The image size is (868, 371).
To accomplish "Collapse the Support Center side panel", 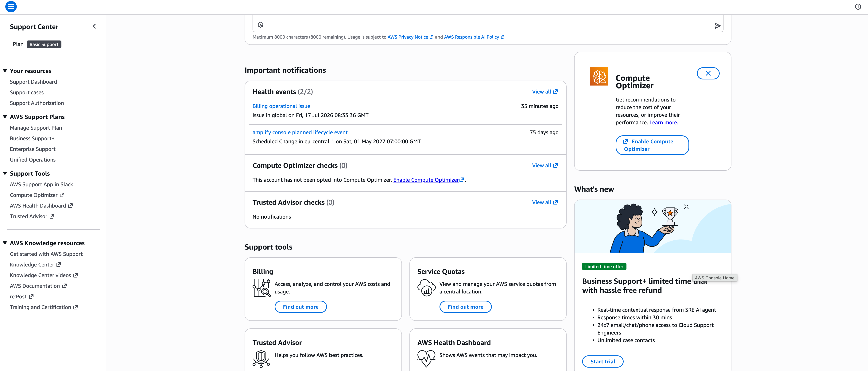I will (x=94, y=26).
